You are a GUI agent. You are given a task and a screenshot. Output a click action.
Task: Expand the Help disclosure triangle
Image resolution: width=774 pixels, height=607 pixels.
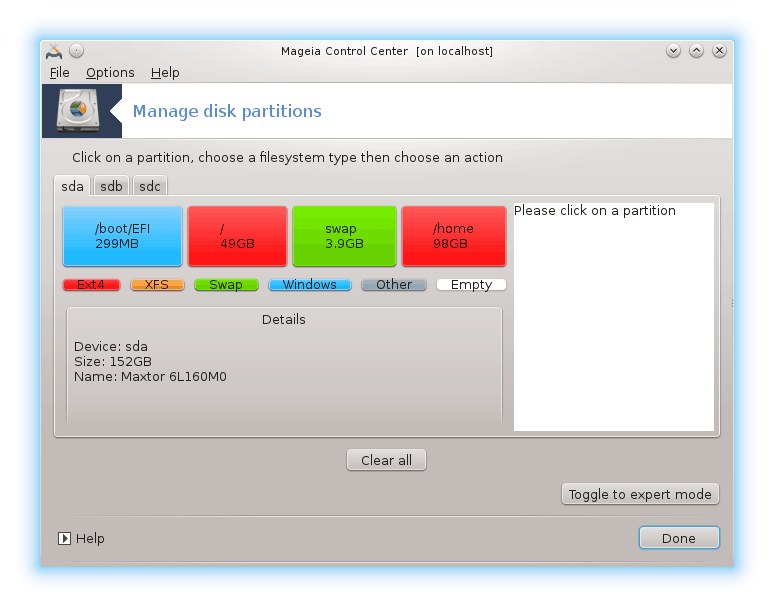(x=64, y=538)
